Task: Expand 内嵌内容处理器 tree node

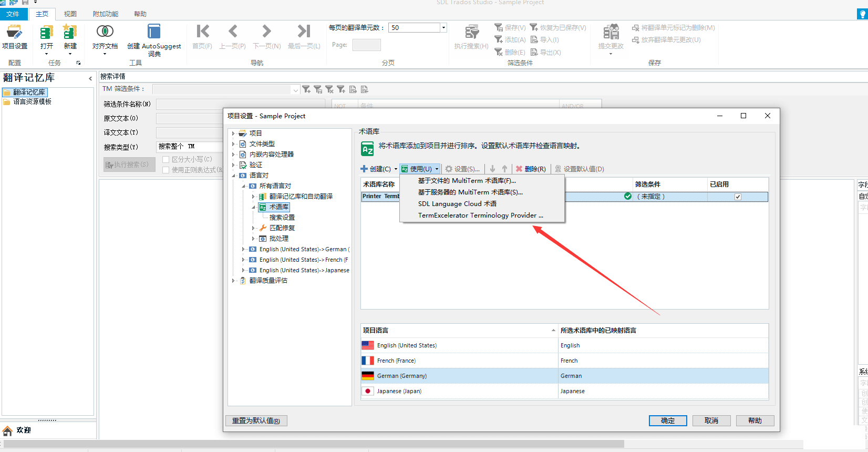Action: point(233,155)
